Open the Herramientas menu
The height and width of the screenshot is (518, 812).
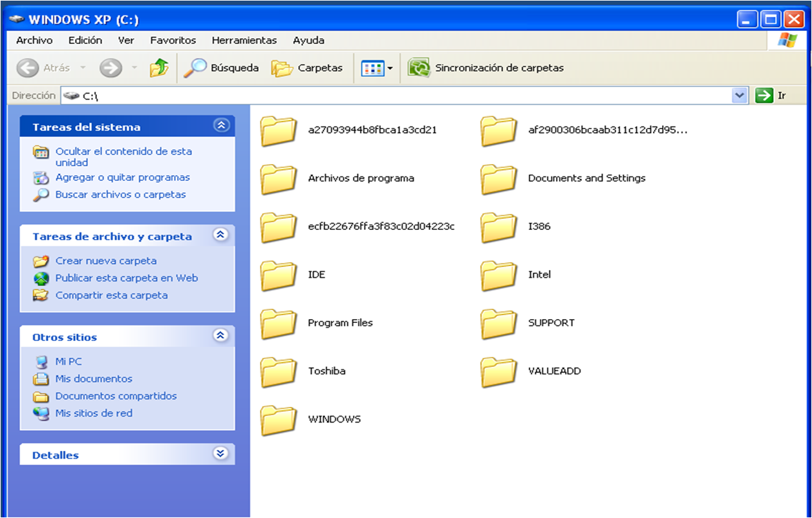tap(244, 40)
